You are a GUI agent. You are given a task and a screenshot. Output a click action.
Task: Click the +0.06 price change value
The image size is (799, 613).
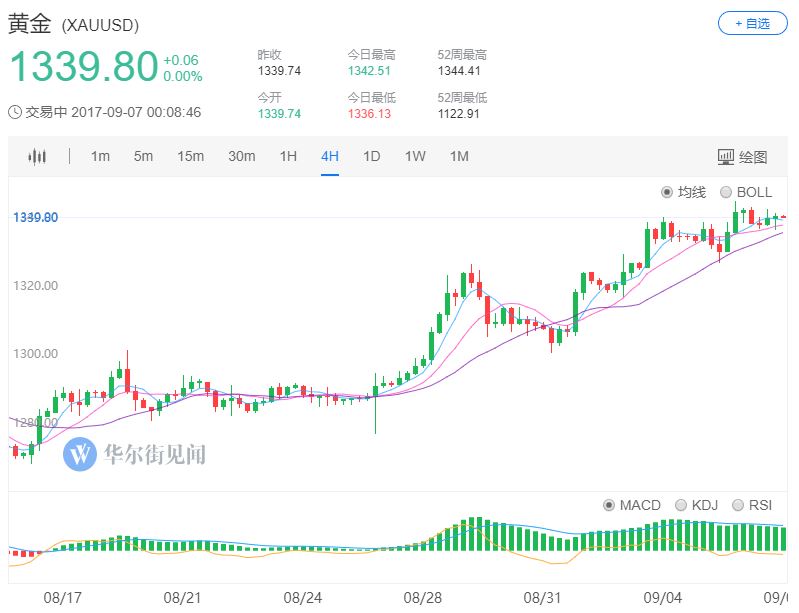pyautogui.click(x=181, y=60)
